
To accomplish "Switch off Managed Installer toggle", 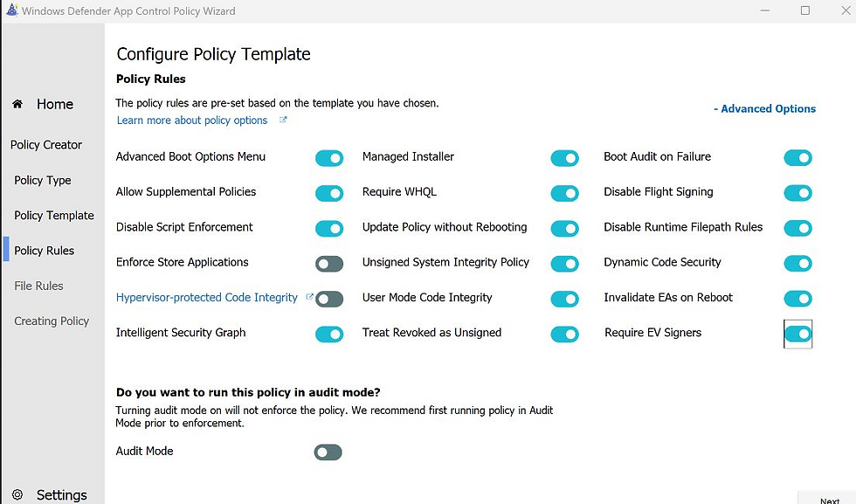I will pos(564,158).
